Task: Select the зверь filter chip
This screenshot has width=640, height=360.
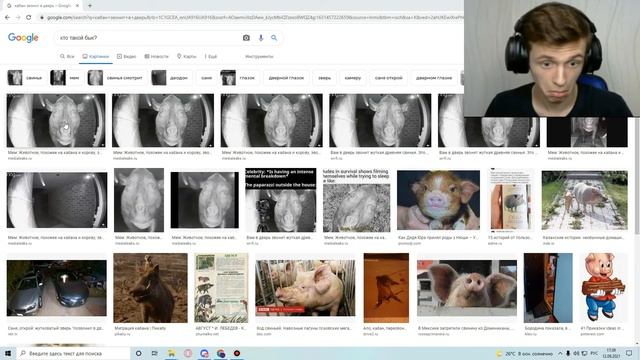Action: pos(324,78)
